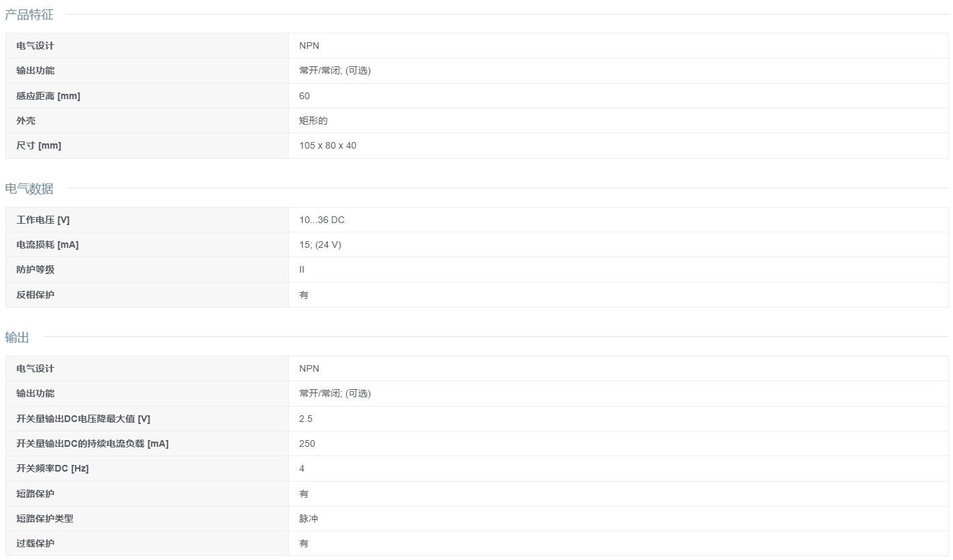Click the 过载保护 row label
This screenshot has height=560, width=953.
[x=36, y=543]
